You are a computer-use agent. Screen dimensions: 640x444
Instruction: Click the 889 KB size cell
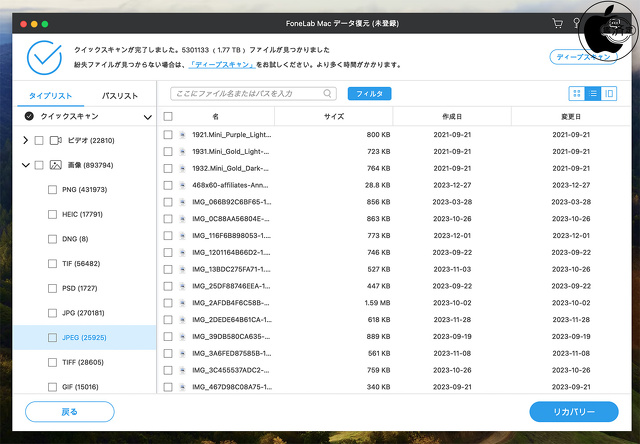coord(378,337)
